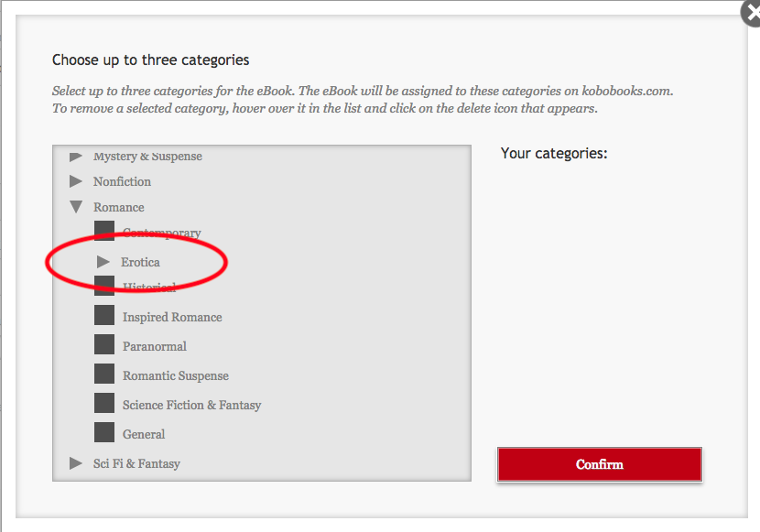Enable the Romantic Suspense checkbox
Image resolution: width=760 pixels, height=532 pixels.
(104, 375)
